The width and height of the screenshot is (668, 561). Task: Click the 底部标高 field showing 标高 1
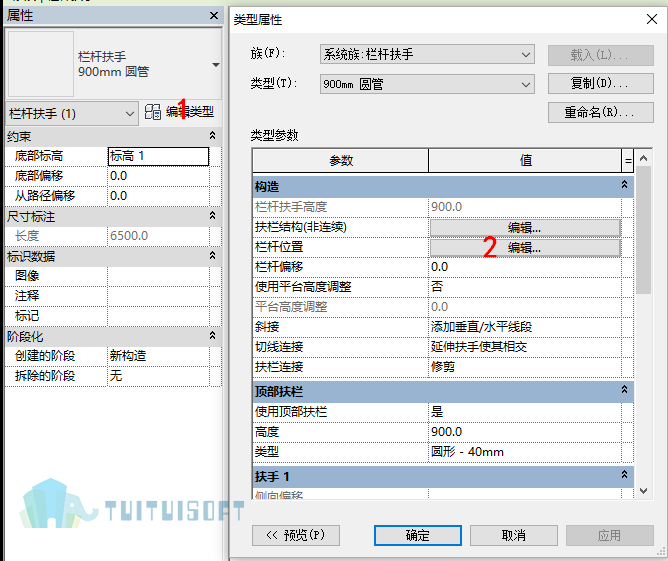158,156
